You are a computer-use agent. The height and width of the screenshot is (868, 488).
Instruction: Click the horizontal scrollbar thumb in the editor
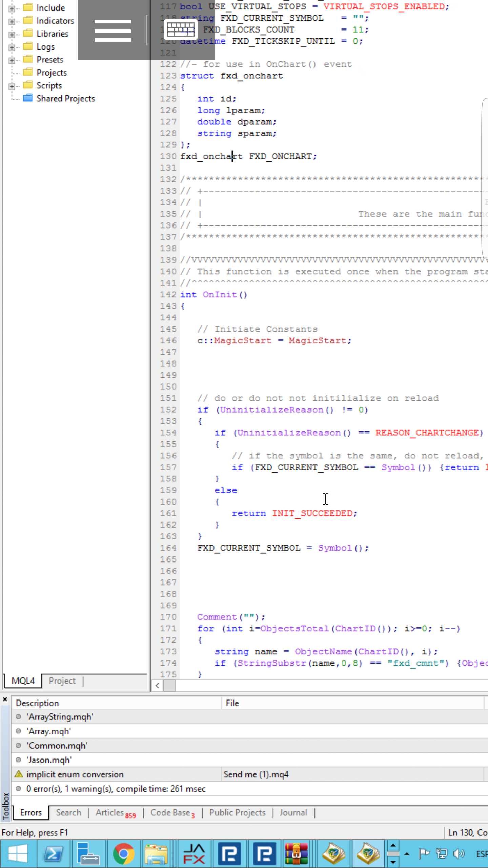pos(169,686)
